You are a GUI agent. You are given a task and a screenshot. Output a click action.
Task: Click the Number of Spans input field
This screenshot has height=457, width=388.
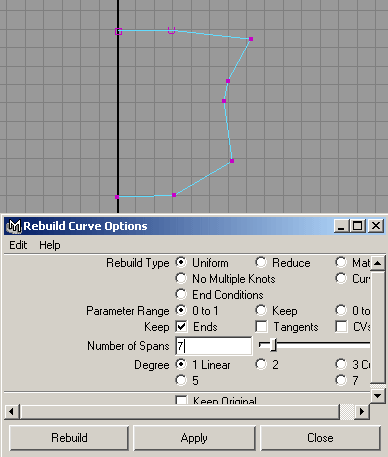pyautogui.click(x=214, y=346)
